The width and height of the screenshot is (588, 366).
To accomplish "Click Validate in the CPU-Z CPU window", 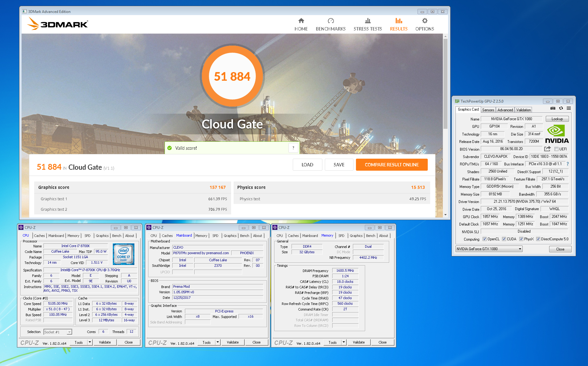I will point(105,342).
